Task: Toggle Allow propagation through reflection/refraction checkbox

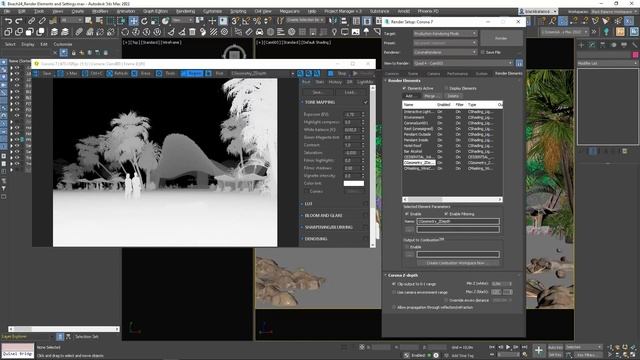Action: click(394, 307)
